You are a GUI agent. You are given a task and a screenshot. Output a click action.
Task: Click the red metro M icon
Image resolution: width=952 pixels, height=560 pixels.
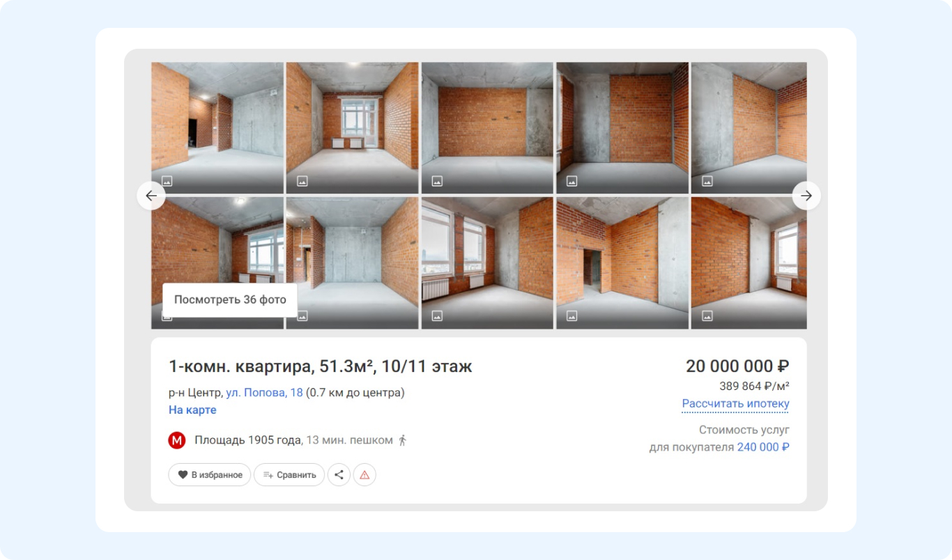177,440
